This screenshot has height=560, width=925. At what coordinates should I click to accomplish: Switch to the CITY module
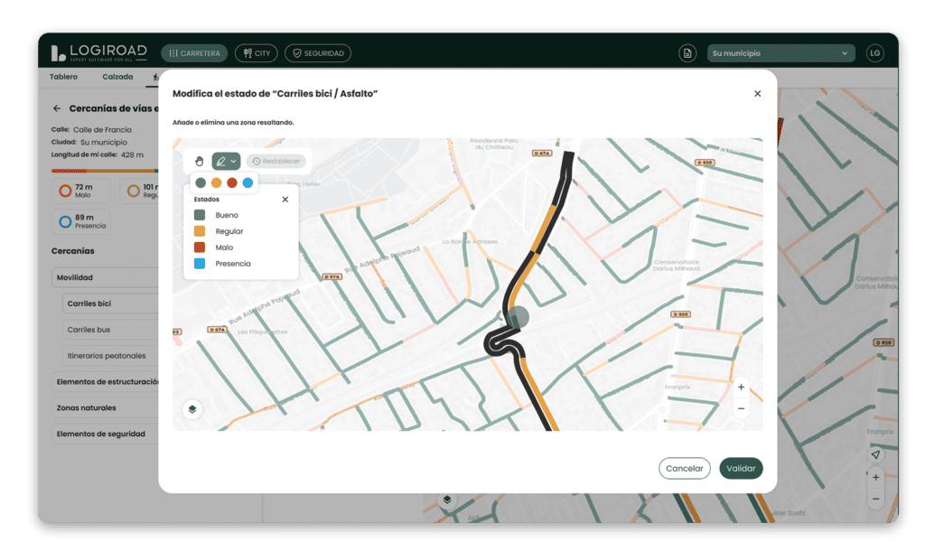tap(256, 53)
